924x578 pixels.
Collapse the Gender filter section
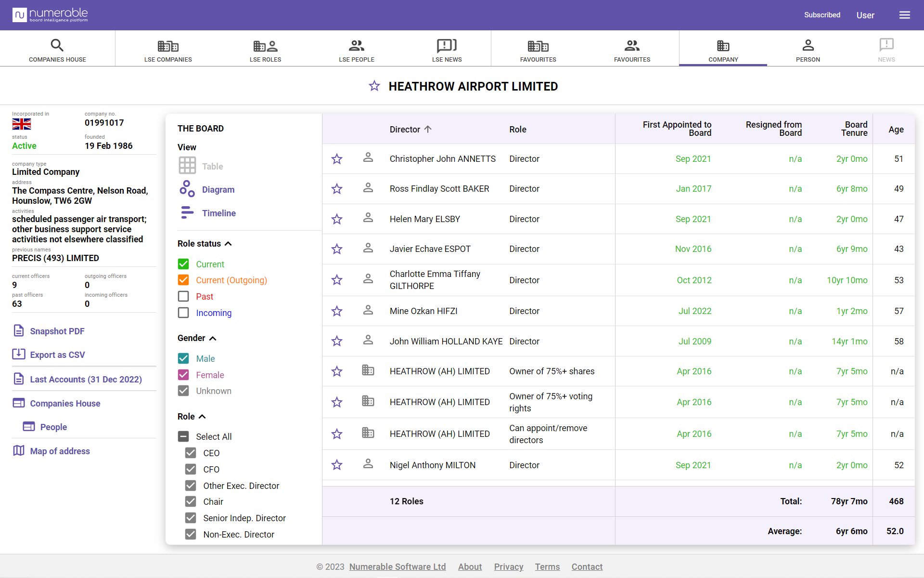[x=213, y=338]
